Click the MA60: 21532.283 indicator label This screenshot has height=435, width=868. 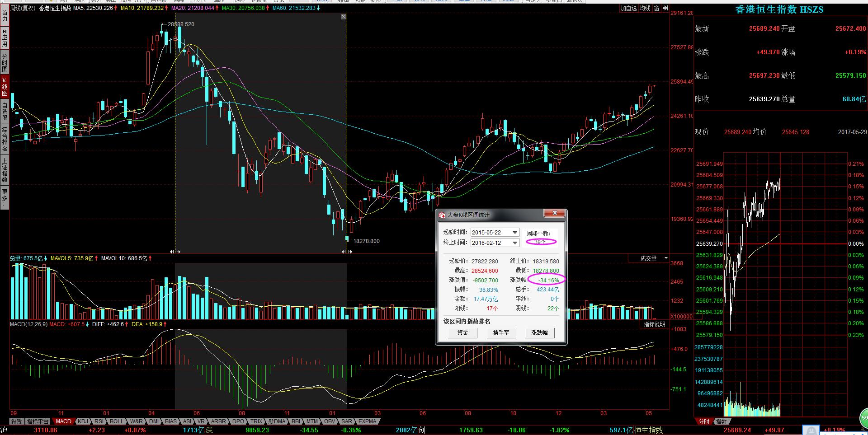pyautogui.click(x=295, y=8)
